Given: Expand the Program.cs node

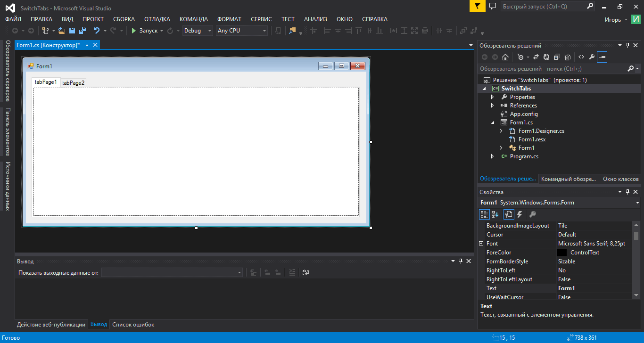Looking at the screenshot, I should tap(493, 156).
